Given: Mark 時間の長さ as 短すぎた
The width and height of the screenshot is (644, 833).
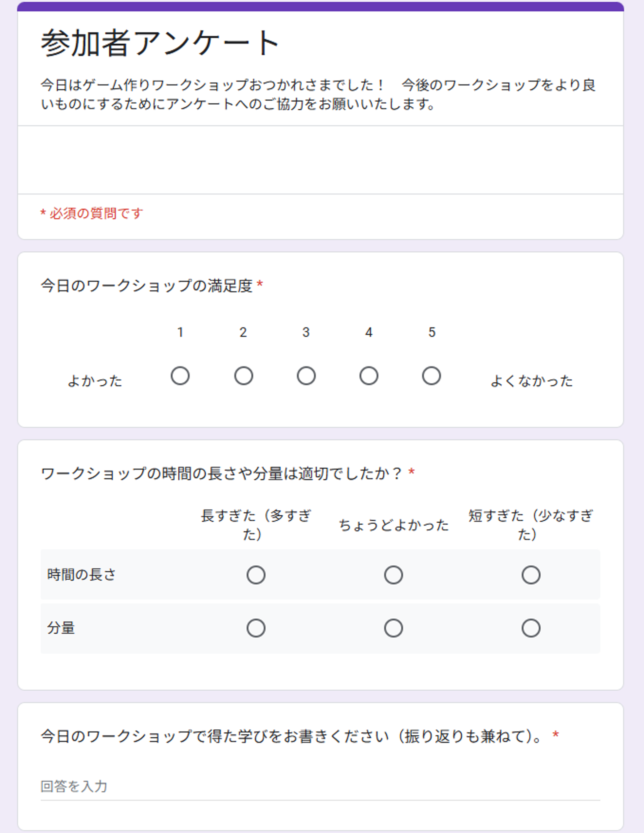Looking at the screenshot, I should tap(531, 575).
